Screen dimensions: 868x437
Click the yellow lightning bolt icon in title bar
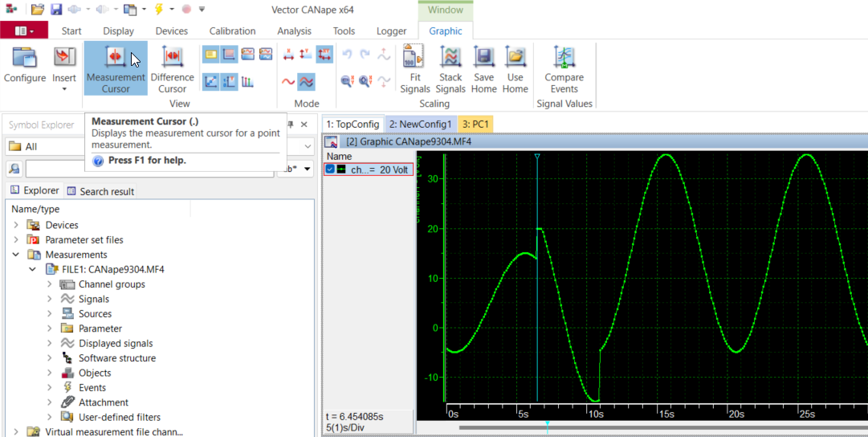click(159, 10)
